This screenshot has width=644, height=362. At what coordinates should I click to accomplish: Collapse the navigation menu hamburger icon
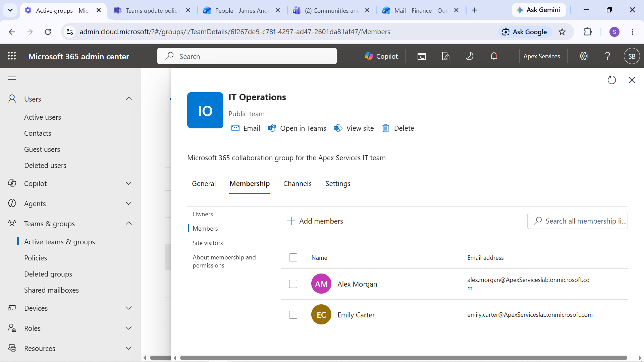click(x=12, y=78)
